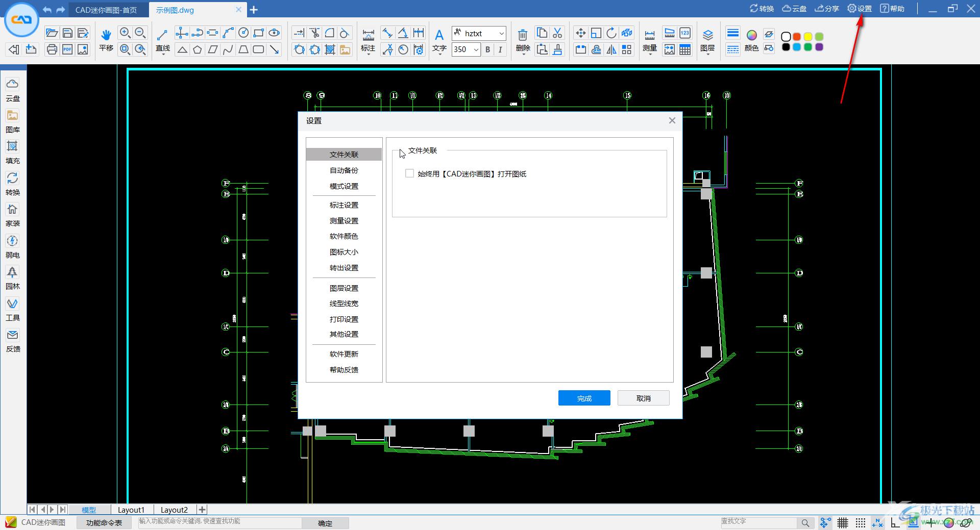Screen dimensions: 980x530
Task: Export drawing to PDF icon
Action: point(67,49)
